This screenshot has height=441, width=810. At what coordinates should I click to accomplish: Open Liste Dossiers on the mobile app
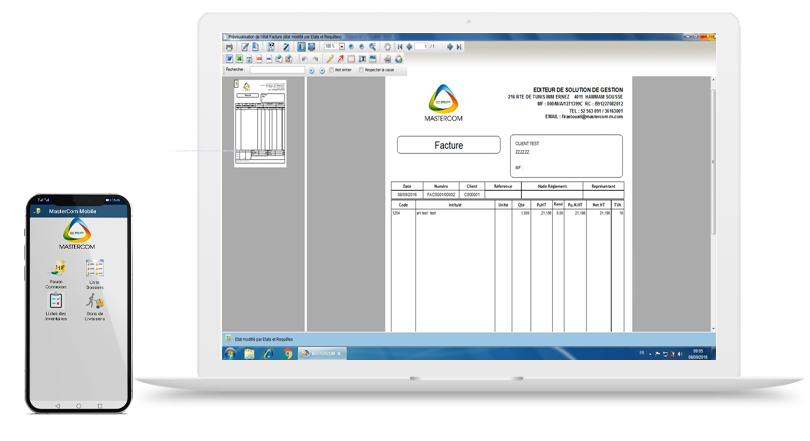94,271
